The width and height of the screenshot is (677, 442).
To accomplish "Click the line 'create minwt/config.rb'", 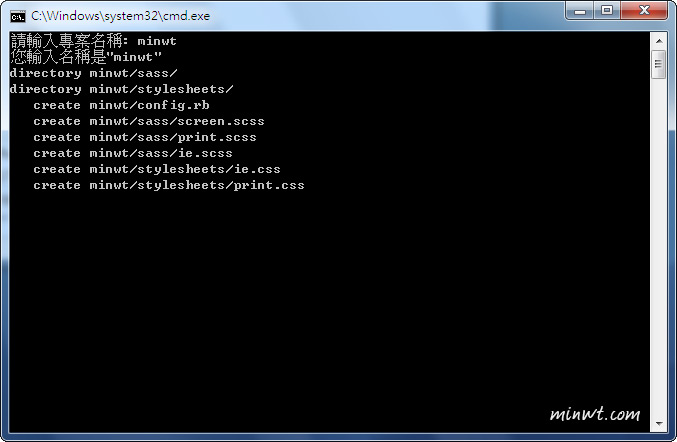I will point(121,105).
